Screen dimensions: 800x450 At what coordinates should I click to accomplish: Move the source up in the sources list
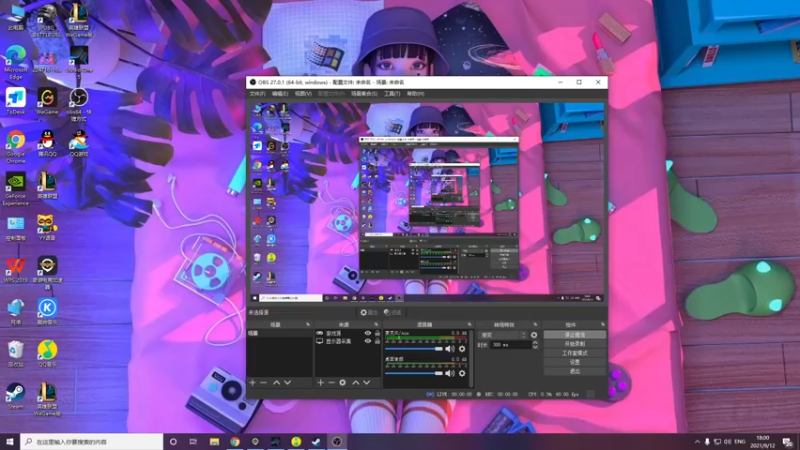point(356,382)
